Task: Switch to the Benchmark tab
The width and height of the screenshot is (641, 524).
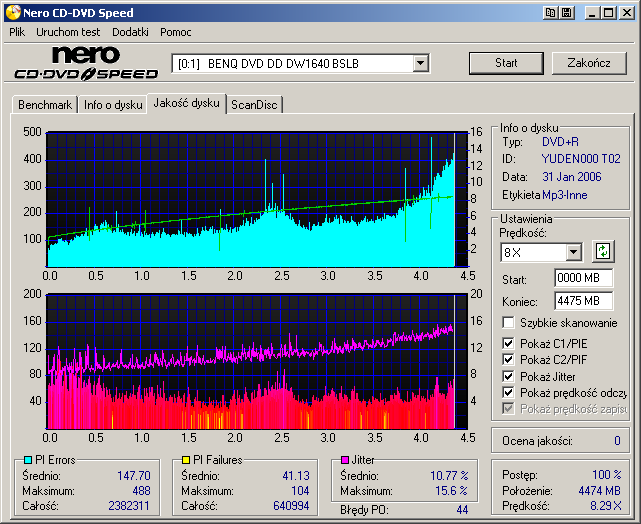Action: click(x=45, y=105)
